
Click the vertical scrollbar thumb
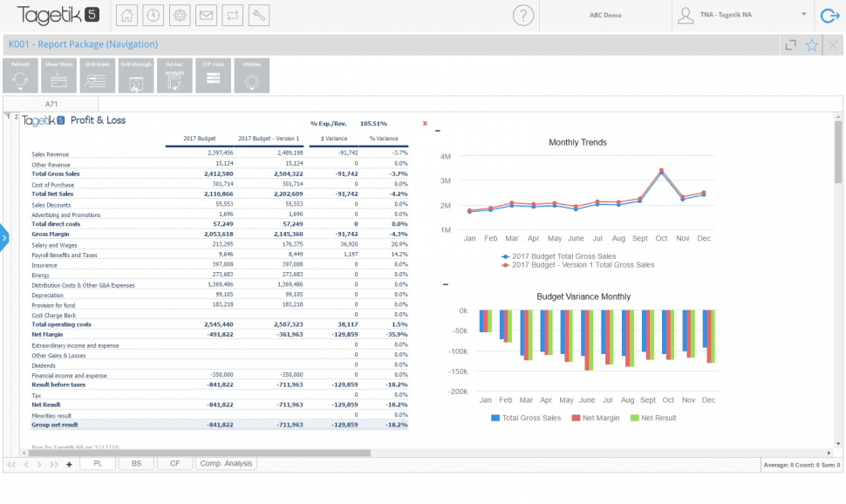click(838, 153)
